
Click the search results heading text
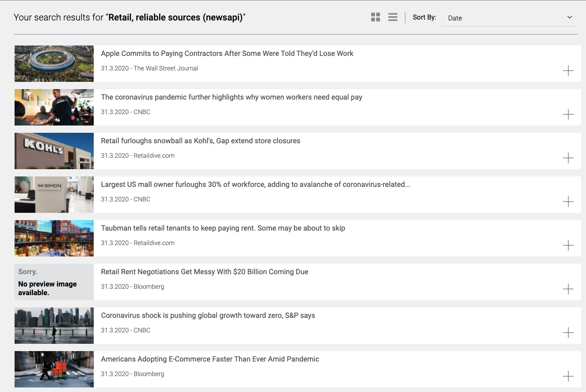(x=130, y=18)
